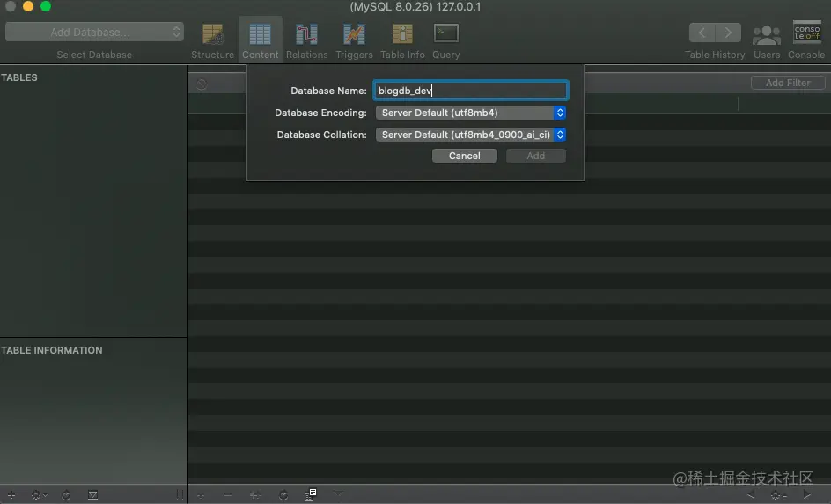The width and height of the screenshot is (831, 504).
Task: Open the Database Collation dropdown
Action: click(471, 135)
